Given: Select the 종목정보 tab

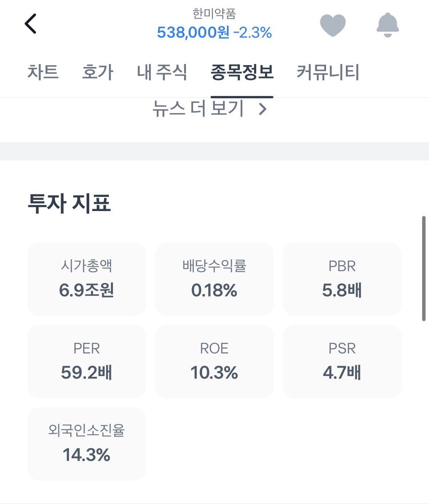Looking at the screenshot, I should click(x=242, y=72).
